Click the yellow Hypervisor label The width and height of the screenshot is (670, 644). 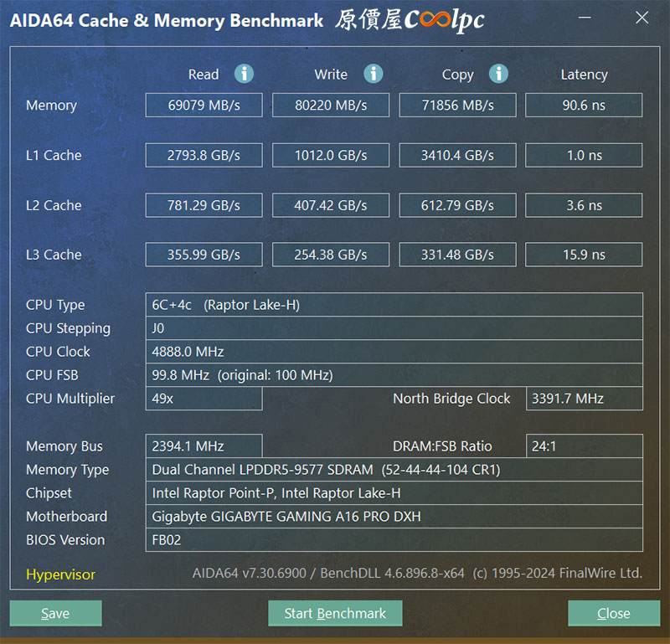pos(60,574)
